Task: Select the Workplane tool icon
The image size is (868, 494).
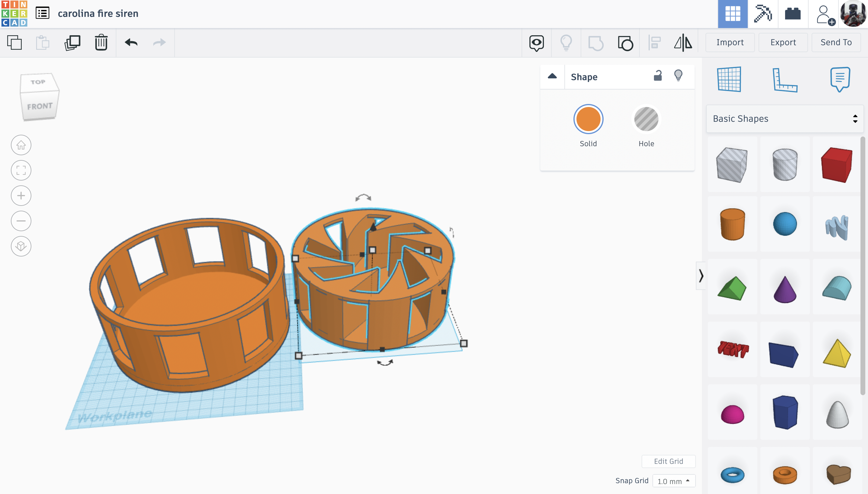Action: [x=729, y=79]
